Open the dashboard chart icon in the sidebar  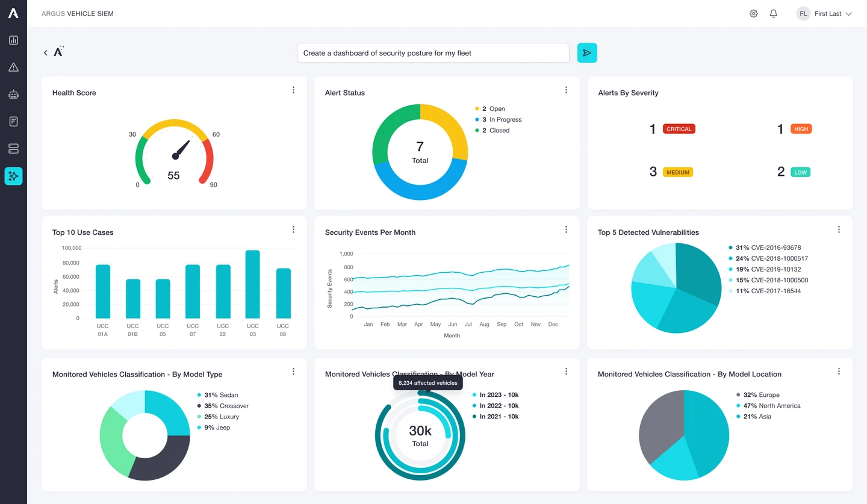[x=13, y=40]
